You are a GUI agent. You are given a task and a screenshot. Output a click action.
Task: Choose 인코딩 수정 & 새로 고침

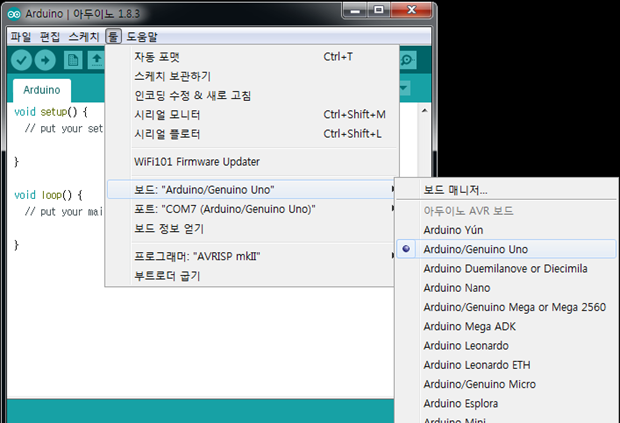(x=252, y=96)
